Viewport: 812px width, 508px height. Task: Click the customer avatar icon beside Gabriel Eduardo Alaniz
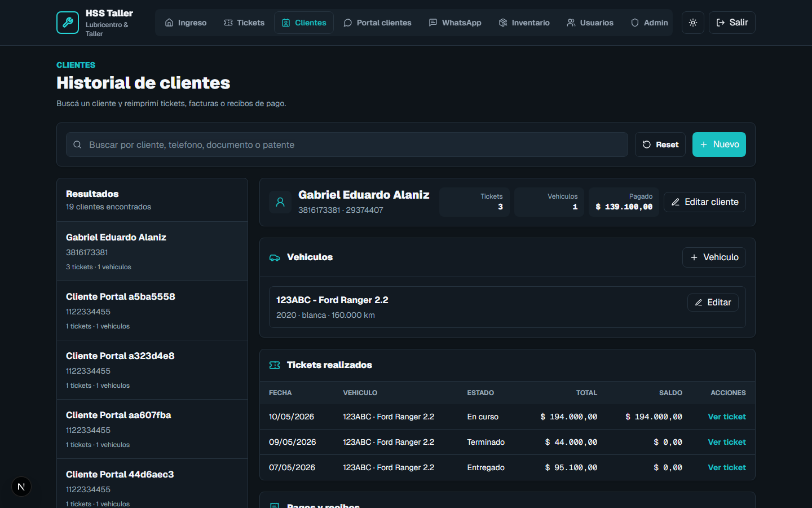[280, 202]
